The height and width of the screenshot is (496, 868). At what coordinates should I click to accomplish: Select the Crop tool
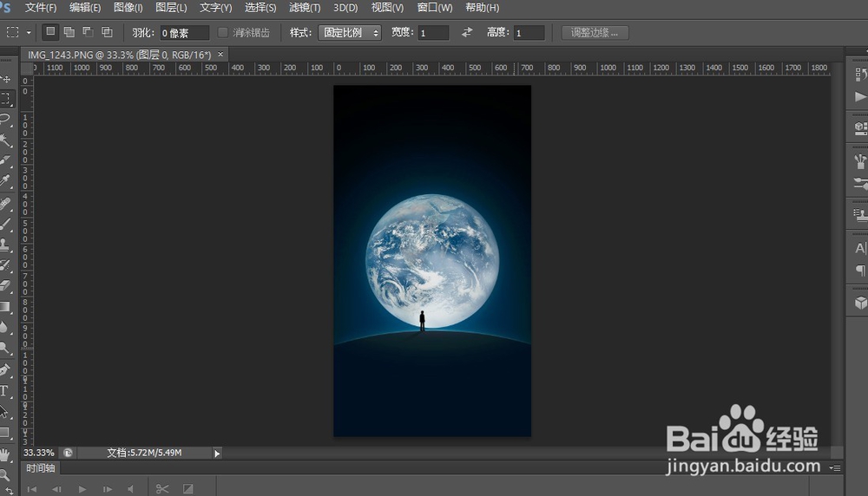coord(5,161)
